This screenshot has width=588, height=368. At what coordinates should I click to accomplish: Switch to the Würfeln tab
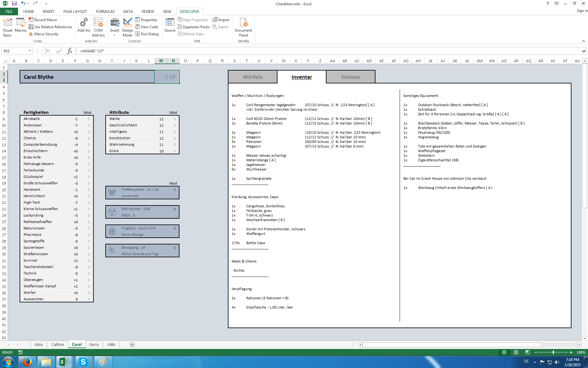click(252, 77)
